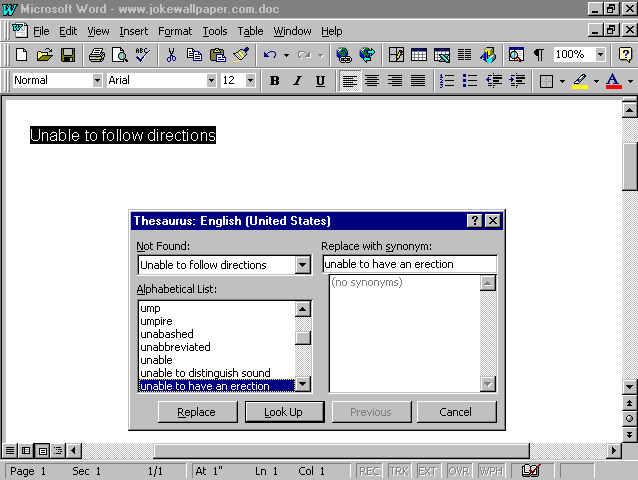This screenshot has height=480, width=638.
Task: Toggle Show/Hide paragraph marks icon
Action: 539,55
